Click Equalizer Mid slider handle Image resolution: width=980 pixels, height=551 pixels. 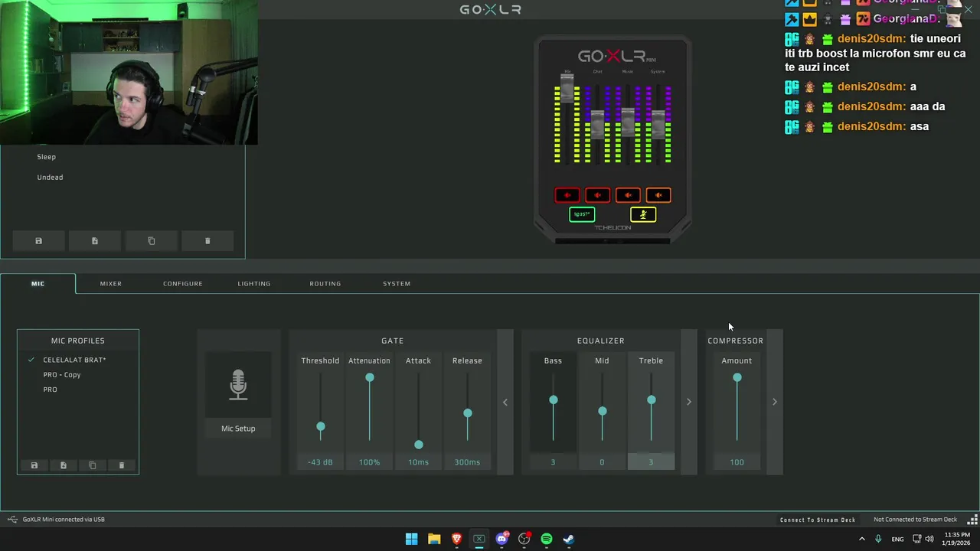coord(603,412)
